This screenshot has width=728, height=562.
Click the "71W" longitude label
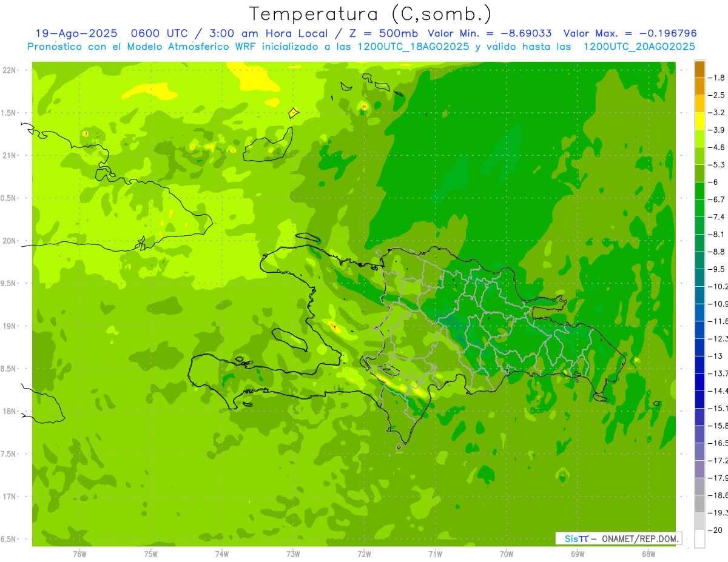pos(435,554)
